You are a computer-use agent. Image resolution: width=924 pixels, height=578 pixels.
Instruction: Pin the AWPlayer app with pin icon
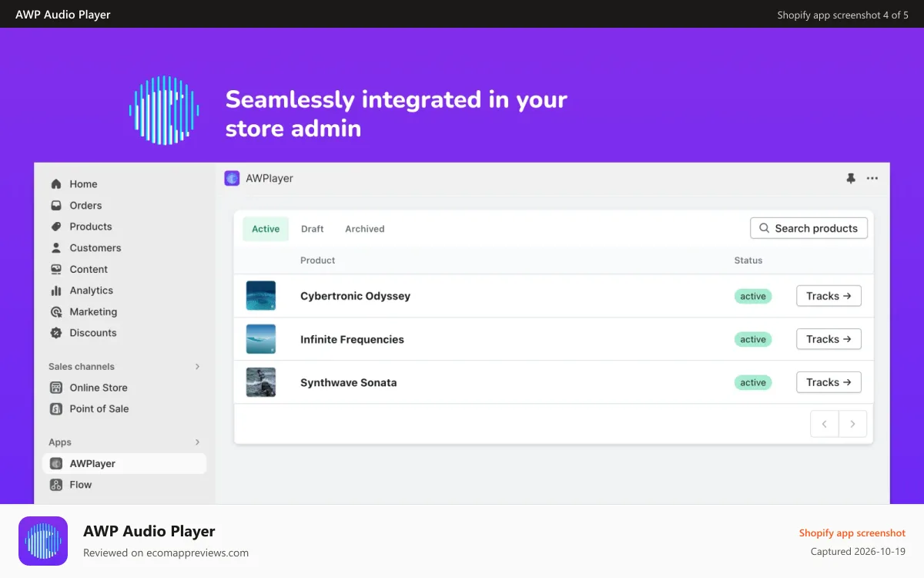click(851, 178)
